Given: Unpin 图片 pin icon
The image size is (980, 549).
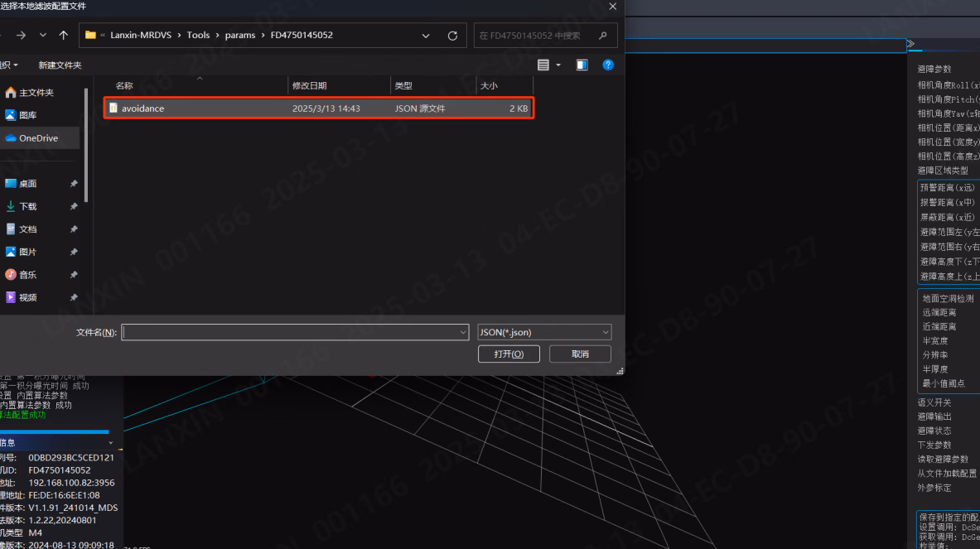Looking at the screenshot, I should 74,252.
